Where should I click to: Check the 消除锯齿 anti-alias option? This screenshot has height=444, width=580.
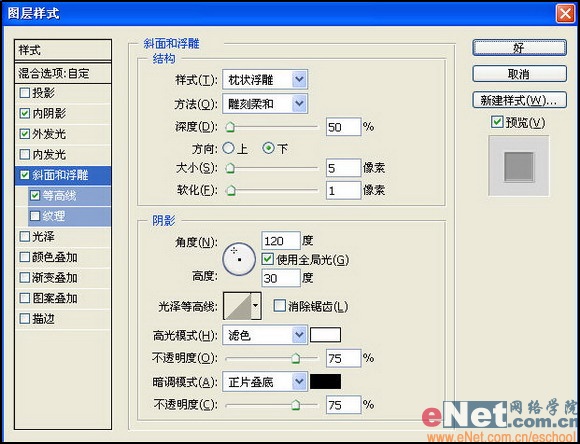coord(279,306)
